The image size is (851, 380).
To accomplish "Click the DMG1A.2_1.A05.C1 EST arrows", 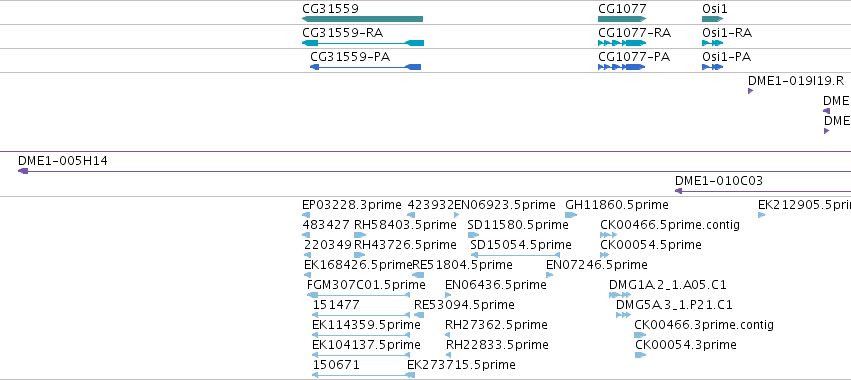I will 620,295.
